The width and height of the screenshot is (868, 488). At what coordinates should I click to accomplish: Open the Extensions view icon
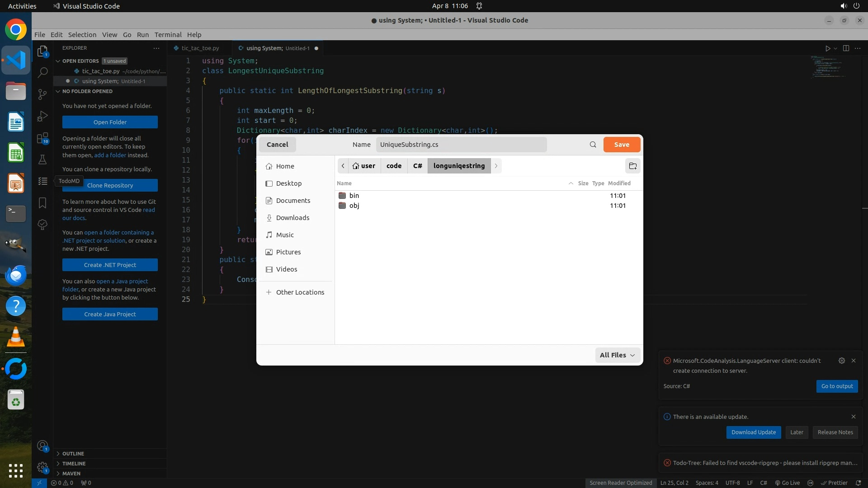(42, 138)
